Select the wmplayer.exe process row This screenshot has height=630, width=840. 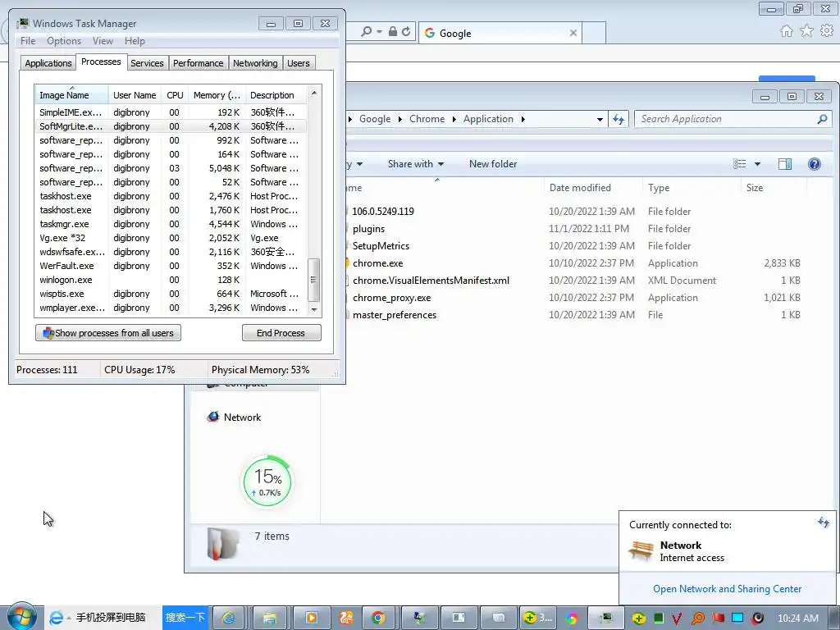(171, 308)
